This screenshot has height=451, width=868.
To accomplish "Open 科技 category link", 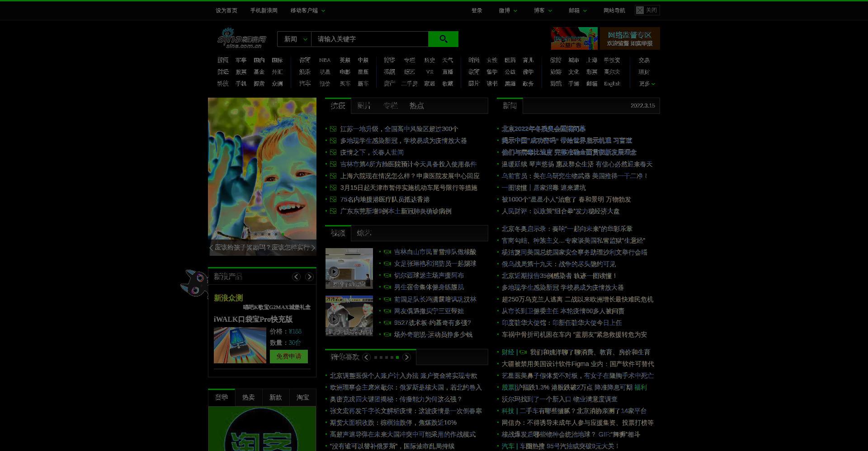I will [x=508, y=411].
